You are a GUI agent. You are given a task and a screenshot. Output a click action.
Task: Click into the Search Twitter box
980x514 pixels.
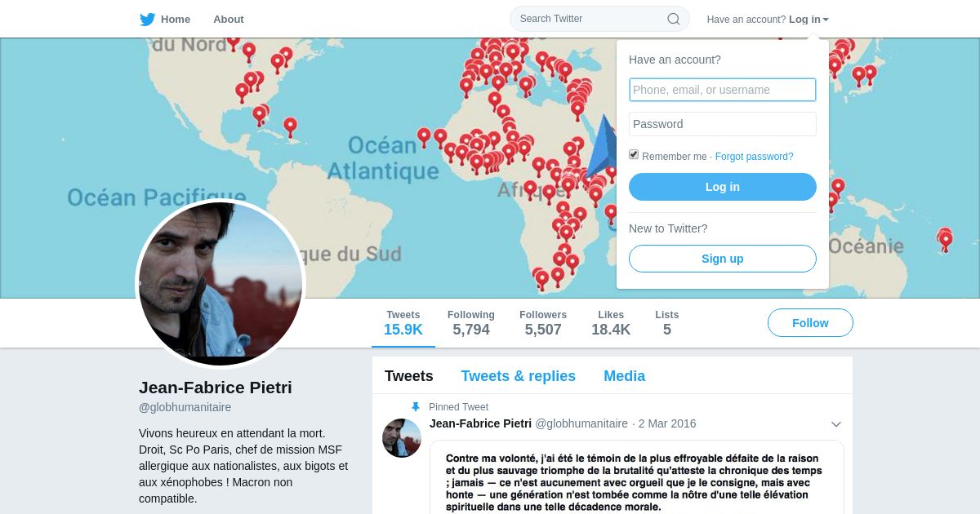pyautogui.click(x=592, y=19)
